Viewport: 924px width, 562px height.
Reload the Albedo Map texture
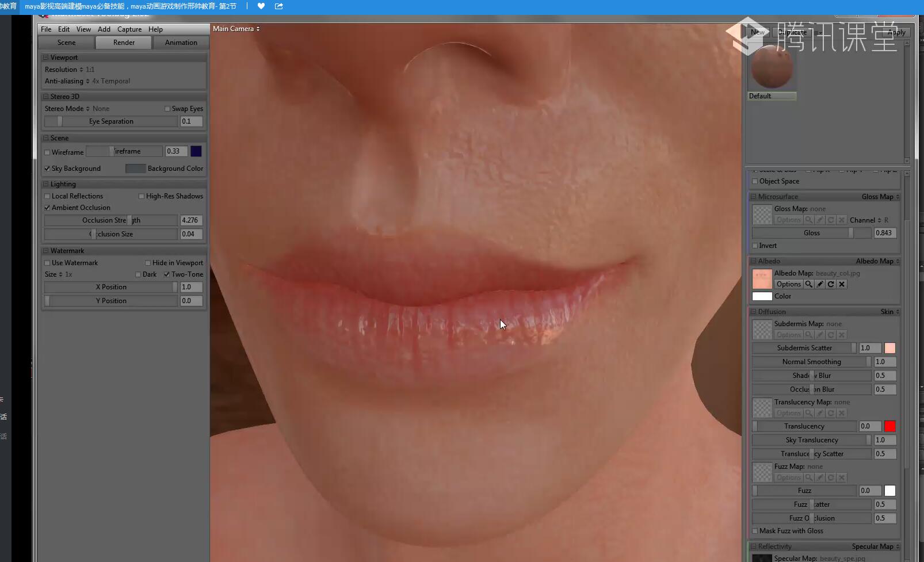coord(831,284)
